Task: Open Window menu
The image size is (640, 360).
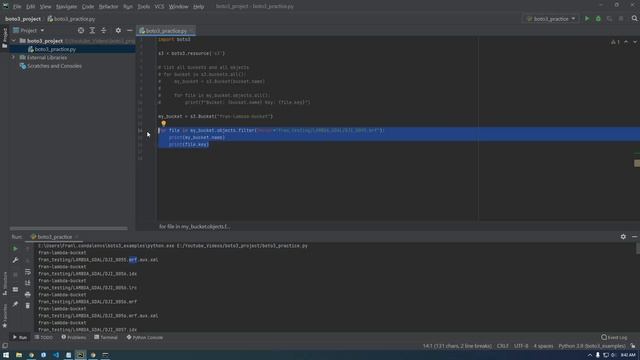Action: click(x=178, y=7)
